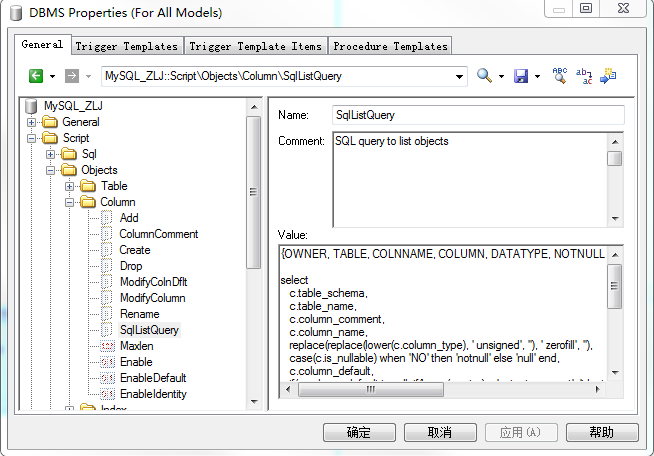Open the Trigger Templates tab
654x456 pixels.
coord(127,46)
